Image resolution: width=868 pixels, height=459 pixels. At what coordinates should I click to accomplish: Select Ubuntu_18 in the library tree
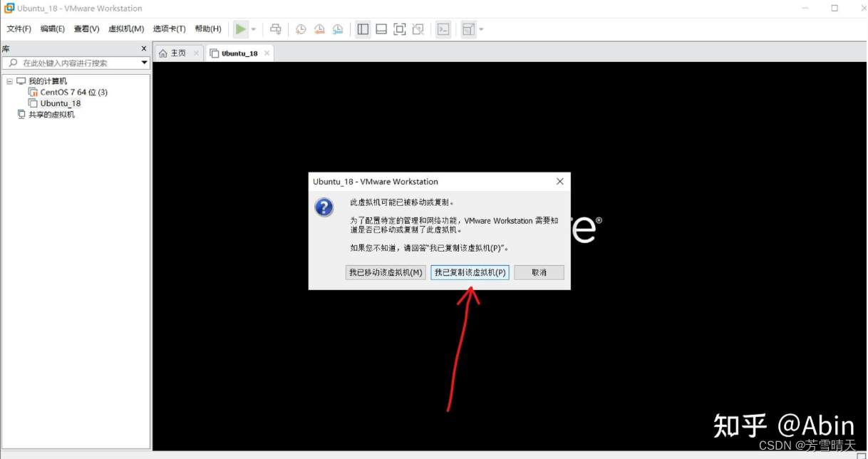pos(61,103)
